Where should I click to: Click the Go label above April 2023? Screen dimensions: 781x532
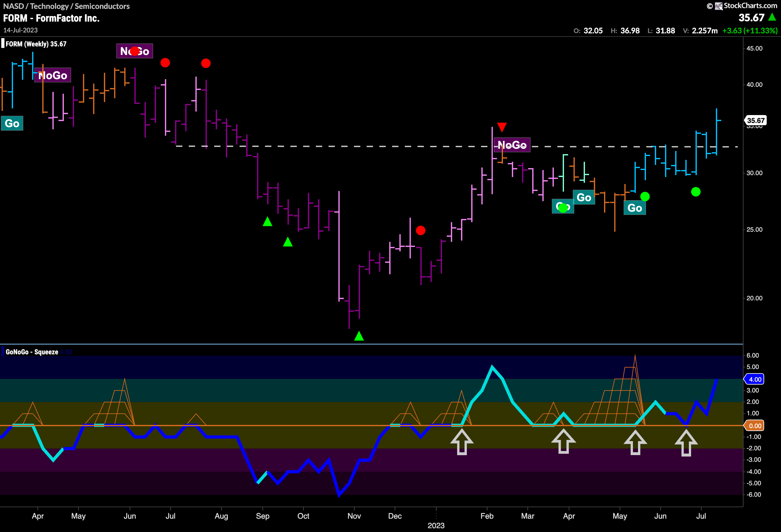pyautogui.click(x=584, y=197)
